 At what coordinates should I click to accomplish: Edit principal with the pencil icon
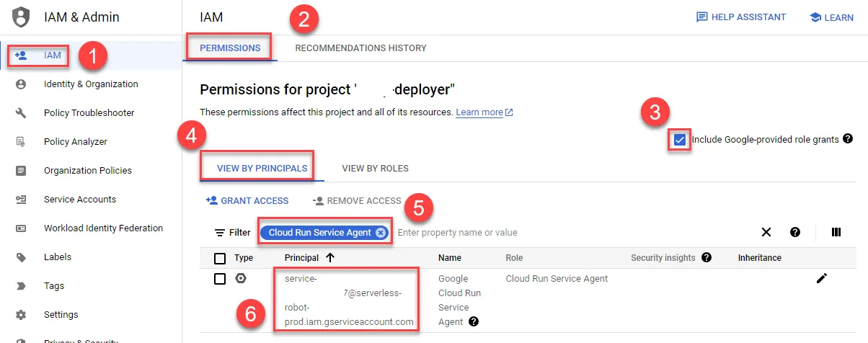(821, 279)
